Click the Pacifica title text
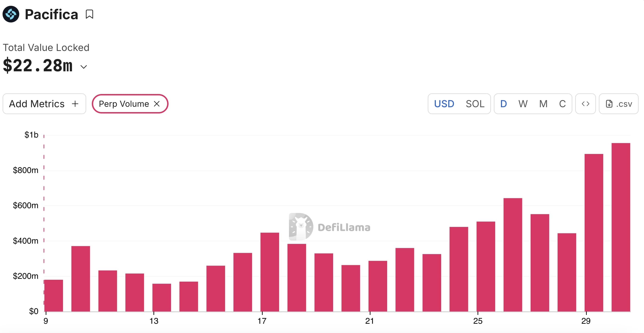This screenshot has width=644, height=333. [x=51, y=14]
